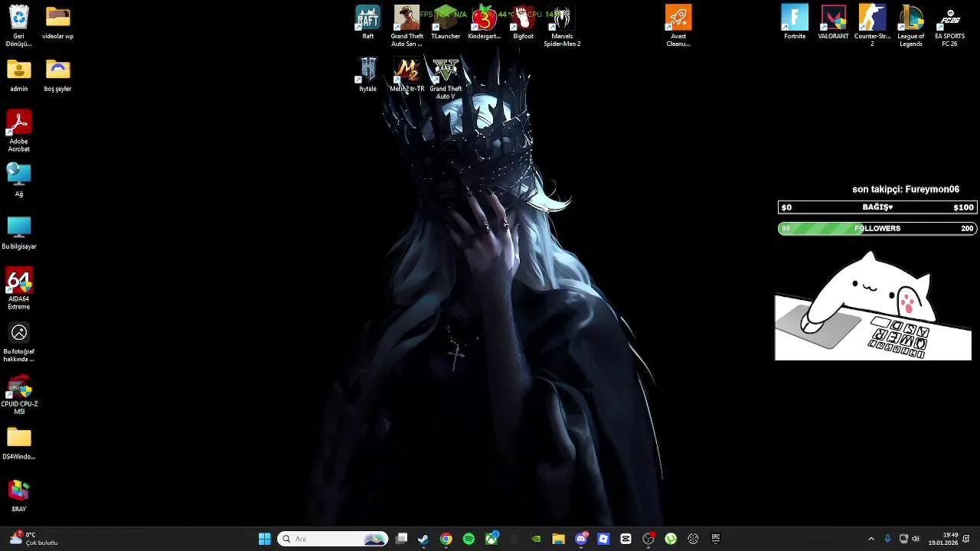980x551 pixels.
Task: Launch Fortnite shortcut
Action: pyautogui.click(x=795, y=23)
